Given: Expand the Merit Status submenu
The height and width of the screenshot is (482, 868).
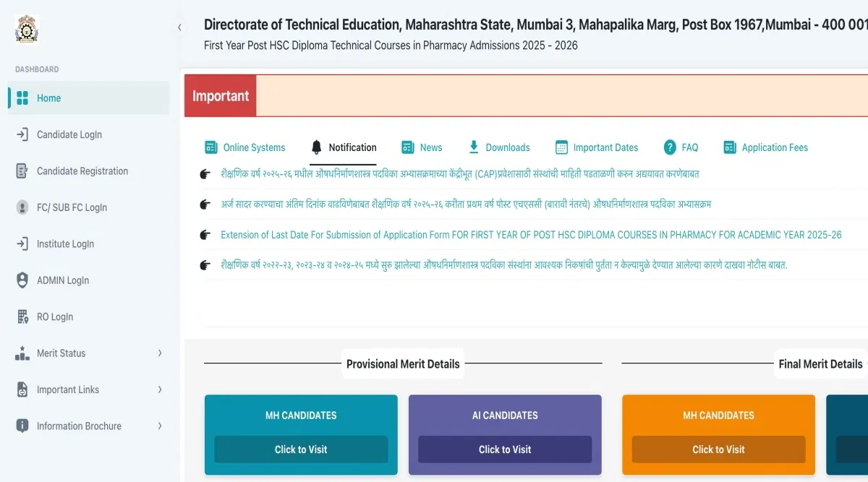Looking at the screenshot, I should pyautogui.click(x=160, y=353).
